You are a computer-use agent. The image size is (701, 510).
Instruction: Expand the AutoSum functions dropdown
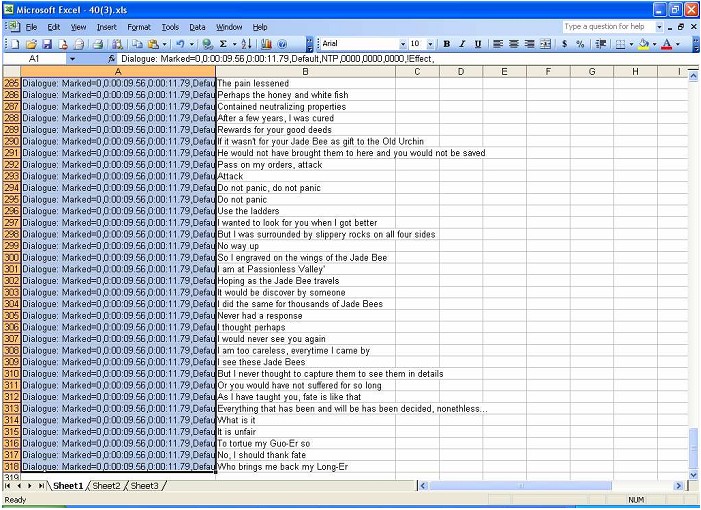234,44
